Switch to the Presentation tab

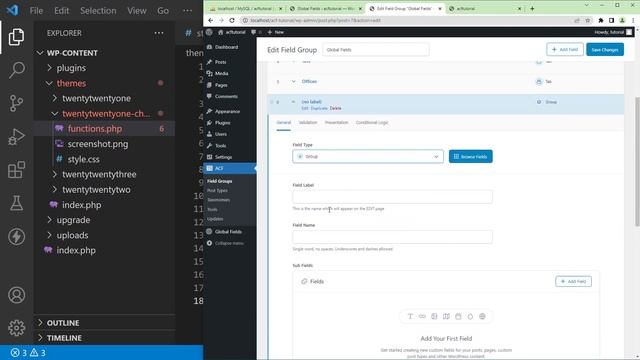336,122
